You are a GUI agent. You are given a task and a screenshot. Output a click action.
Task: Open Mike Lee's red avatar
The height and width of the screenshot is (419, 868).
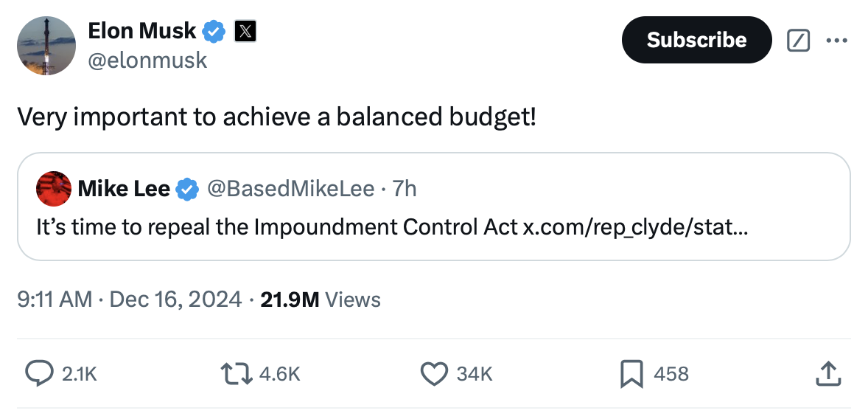click(x=54, y=189)
